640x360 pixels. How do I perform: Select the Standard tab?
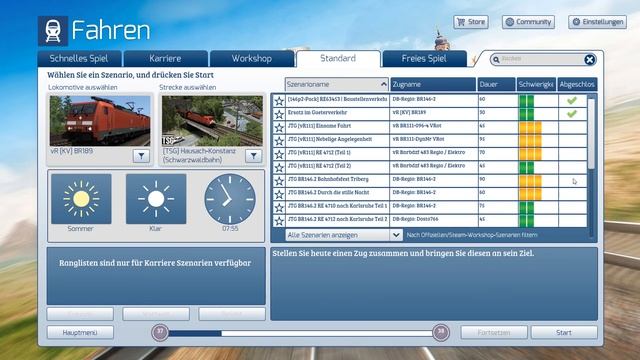pos(338,59)
